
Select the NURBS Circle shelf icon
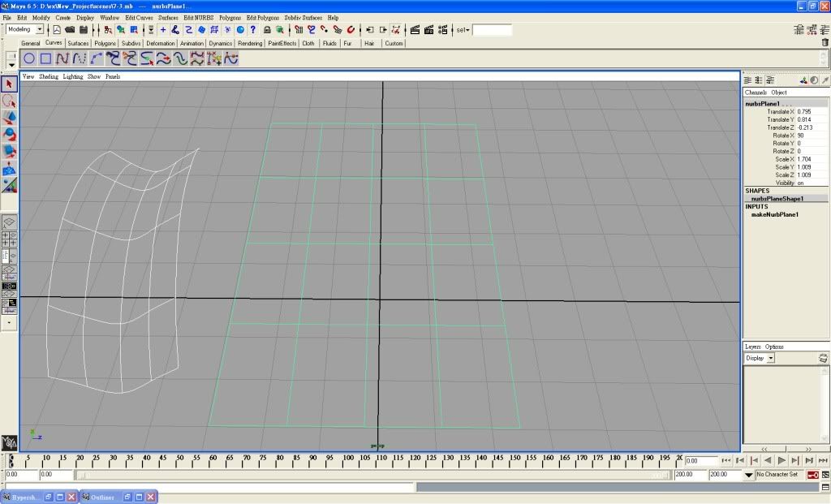29,58
